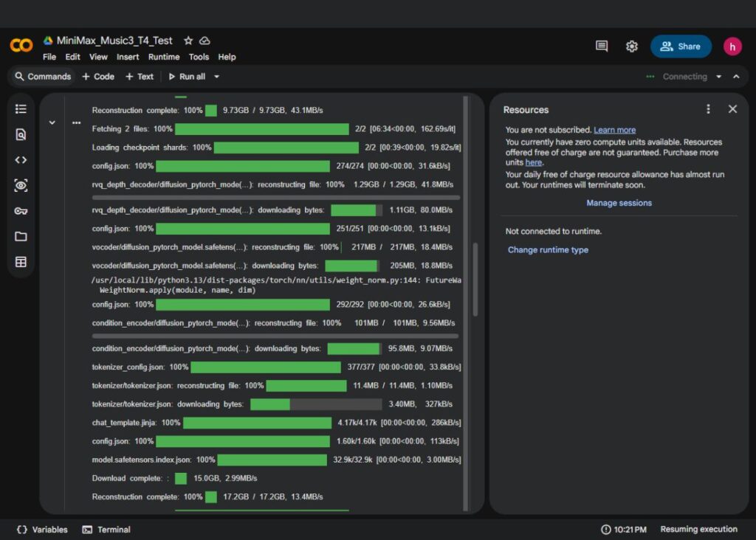Click the 'You are not subscribed.' text
756x540 pixels.
click(549, 130)
